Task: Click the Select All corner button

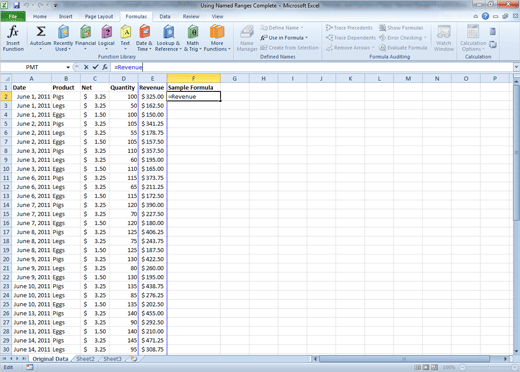Action: tap(6, 79)
